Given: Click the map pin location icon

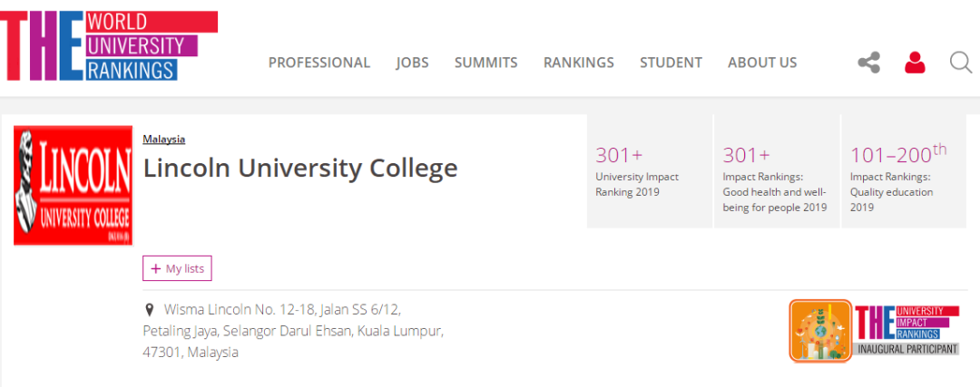Looking at the screenshot, I should (150, 310).
